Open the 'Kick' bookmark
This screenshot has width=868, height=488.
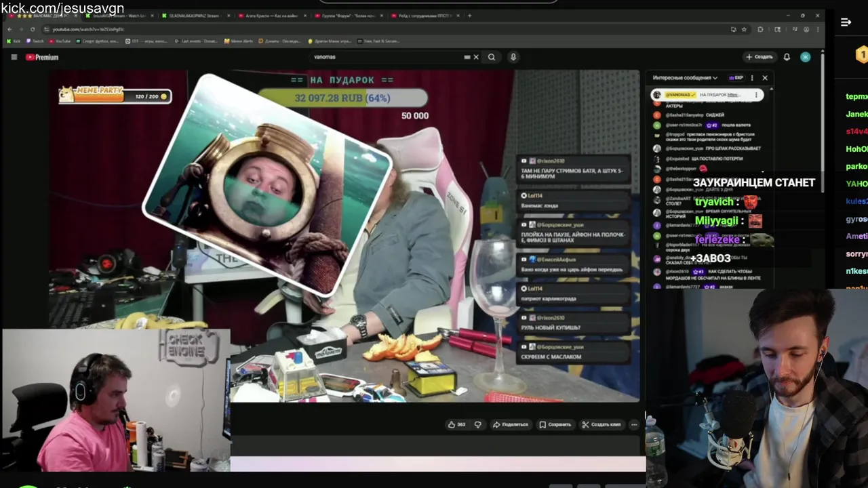(x=14, y=41)
